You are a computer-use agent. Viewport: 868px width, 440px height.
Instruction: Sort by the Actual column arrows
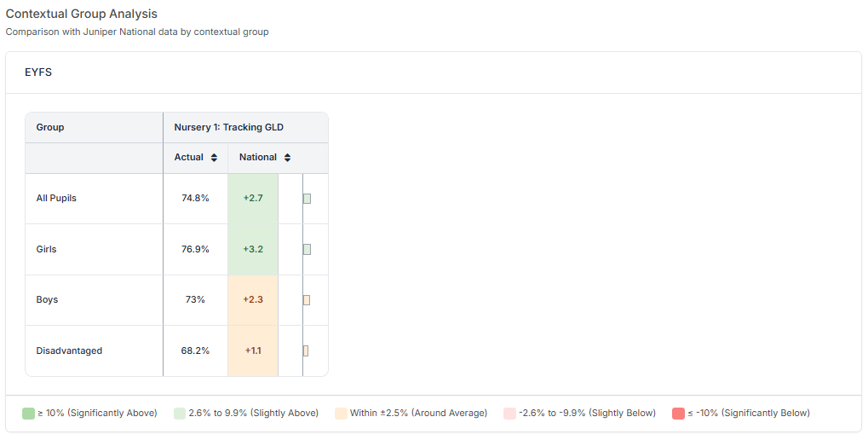coord(214,158)
